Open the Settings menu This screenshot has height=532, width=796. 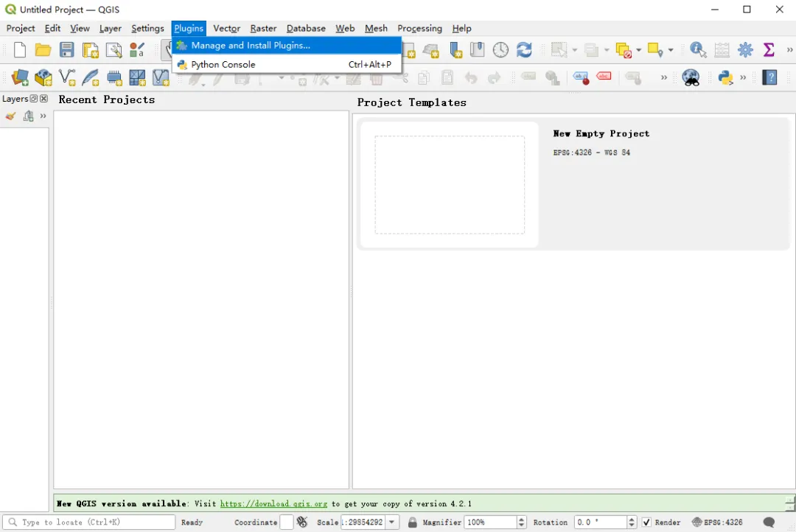click(x=147, y=29)
